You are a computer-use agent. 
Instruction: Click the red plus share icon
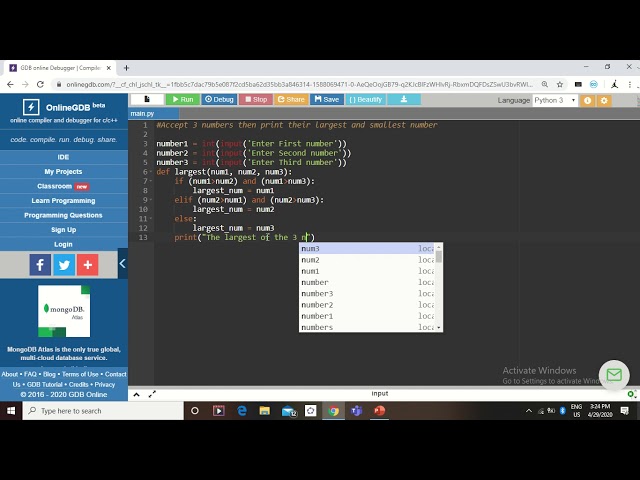pyautogui.click(x=88, y=265)
